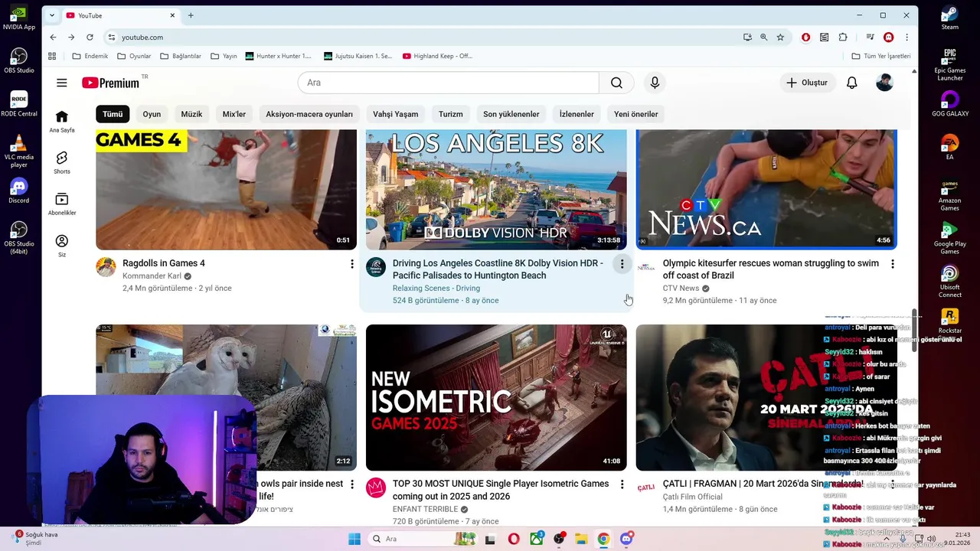Open Abonelikler subscriptions in the sidebar
The height and width of the screenshot is (551, 980).
coord(62,204)
